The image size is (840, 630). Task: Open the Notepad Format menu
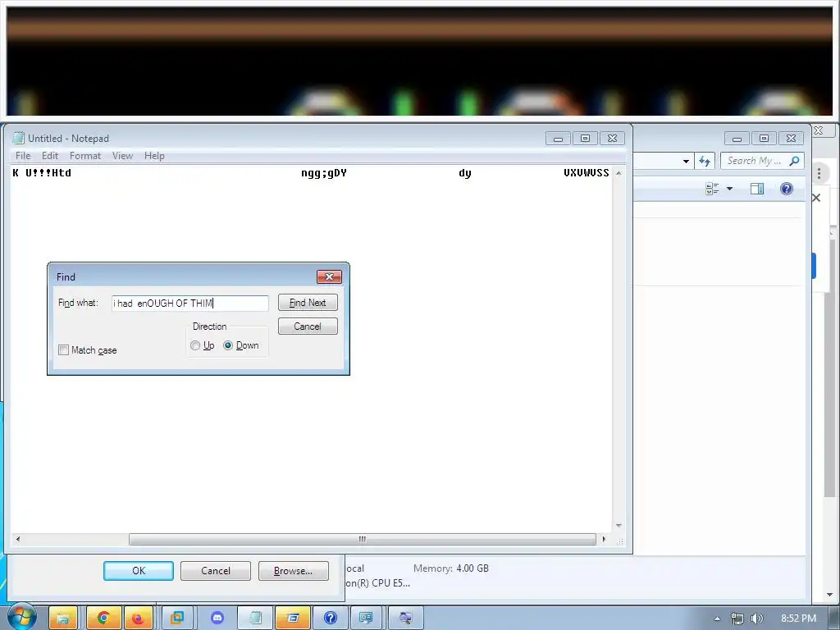(85, 156)
